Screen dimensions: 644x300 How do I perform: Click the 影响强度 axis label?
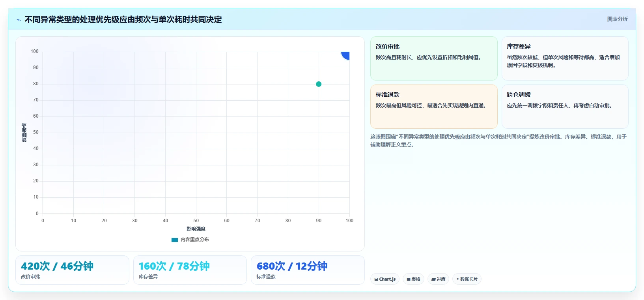[x=196, y=229]
